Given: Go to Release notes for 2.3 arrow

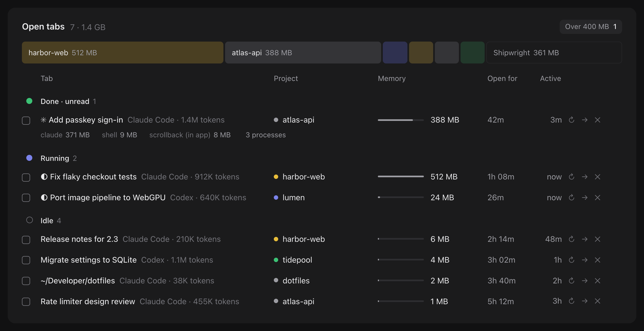Looking at the screenshot, I should 585,239.
